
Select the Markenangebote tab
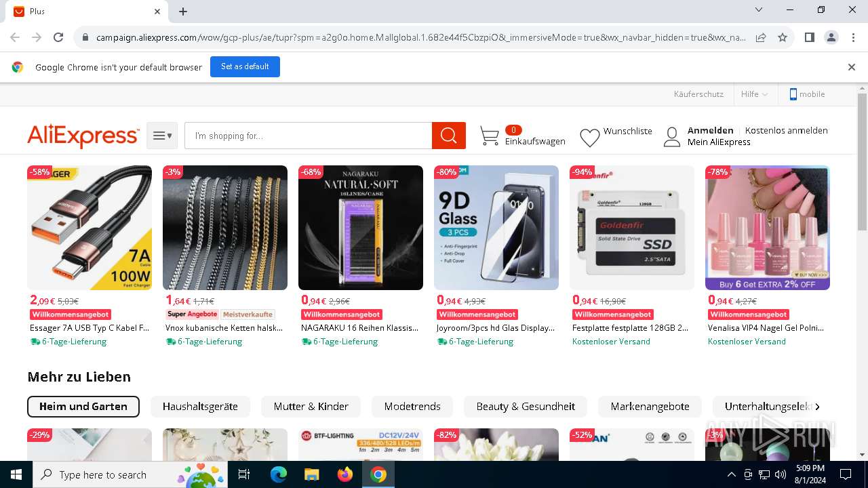(650, 407)
